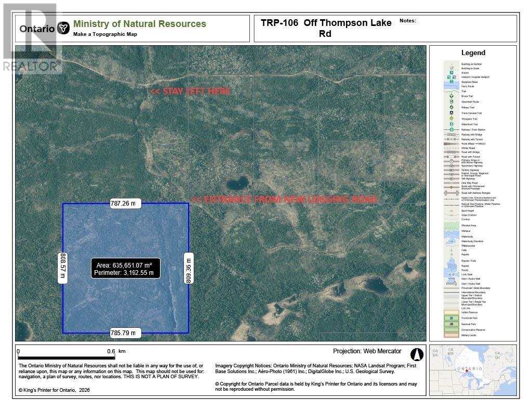
Task: Click the blue parcel boundary area info box
Action: [126, 269]
